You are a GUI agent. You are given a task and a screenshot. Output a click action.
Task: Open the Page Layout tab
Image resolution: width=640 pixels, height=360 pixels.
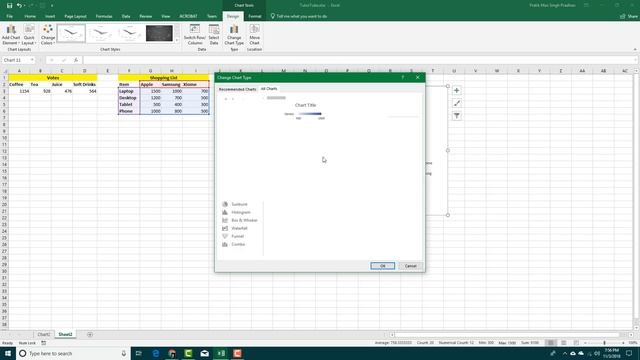76,16
